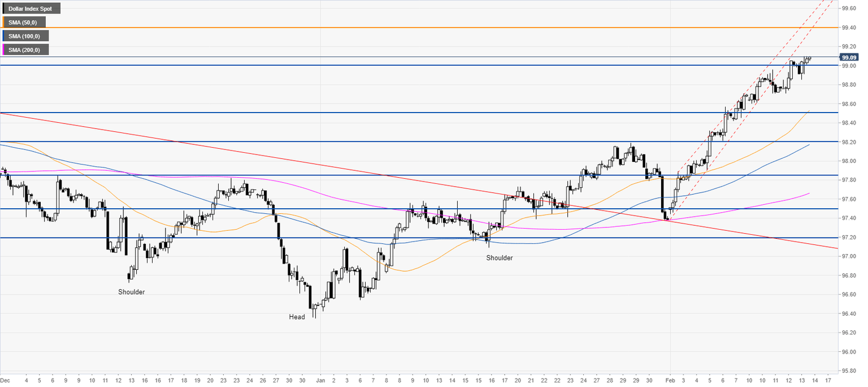Screen dimensions: 868x387
Task: Click the Dec label on time axis
Action: click(5, 381)
